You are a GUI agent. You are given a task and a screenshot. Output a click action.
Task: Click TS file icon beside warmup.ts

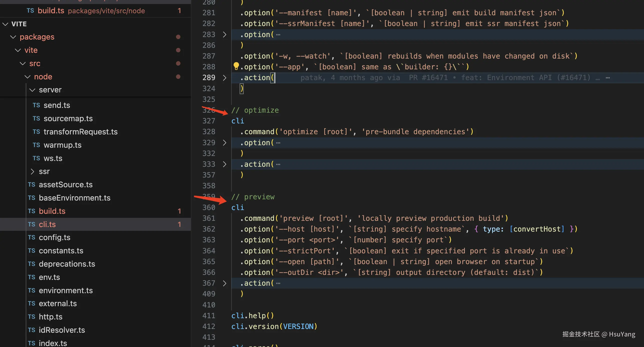(36, 145)
